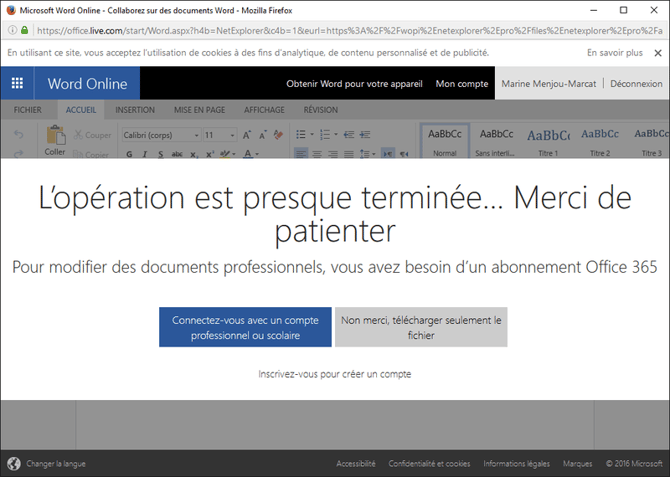Open the app launcher grid icon
Viewport: 670px width, 477px height.
click(x=17, y=83)
